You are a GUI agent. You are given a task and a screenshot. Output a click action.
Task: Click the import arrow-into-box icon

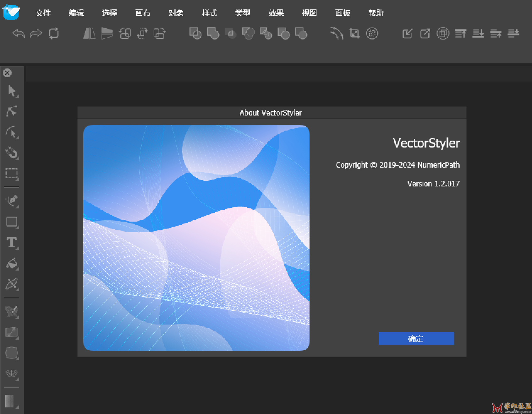[407, 33]
